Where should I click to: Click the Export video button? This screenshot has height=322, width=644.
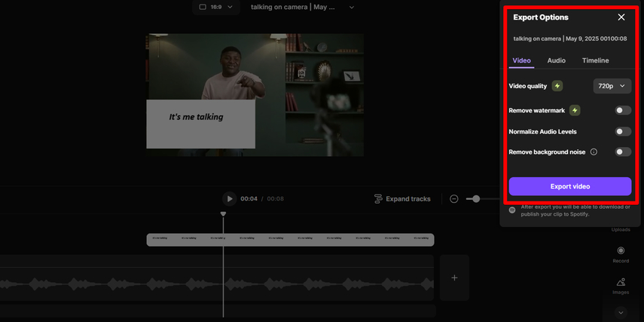click(x=570, y=186)
